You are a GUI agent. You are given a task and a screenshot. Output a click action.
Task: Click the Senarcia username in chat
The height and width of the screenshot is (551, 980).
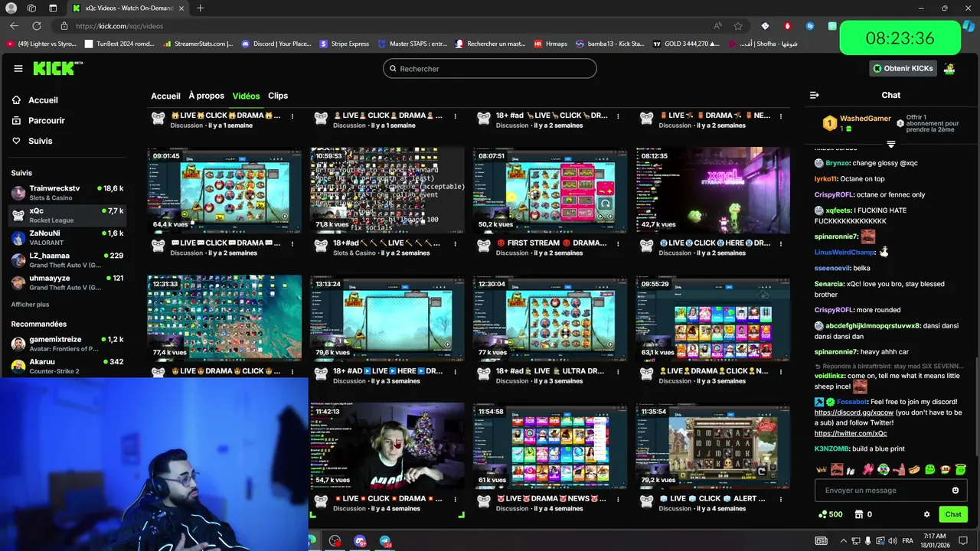(830, 283)
